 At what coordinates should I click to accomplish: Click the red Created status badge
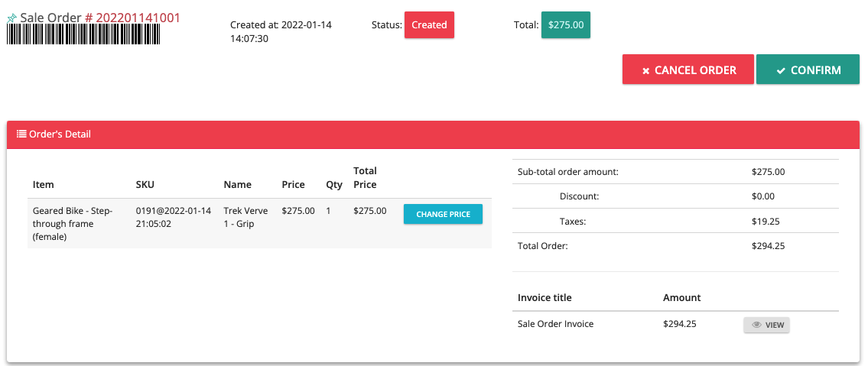[x=429, y=25]
